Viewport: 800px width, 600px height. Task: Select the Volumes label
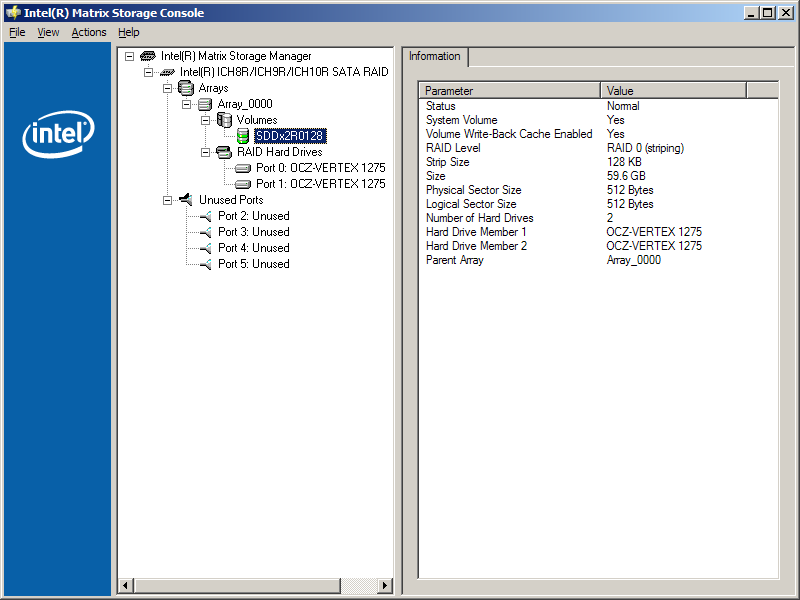257,120
